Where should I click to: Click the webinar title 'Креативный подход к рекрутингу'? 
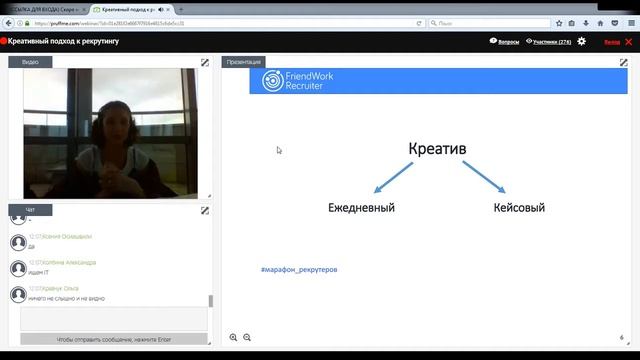click(63, 41)
